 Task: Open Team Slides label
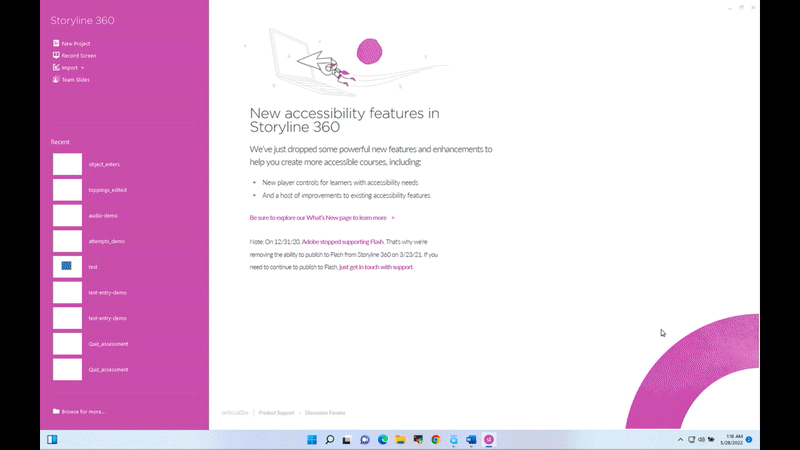point(76,80)
